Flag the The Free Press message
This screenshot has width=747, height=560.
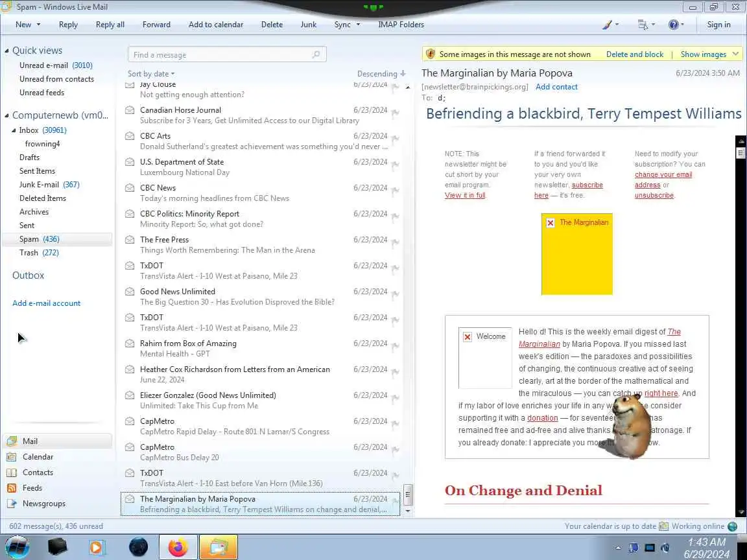pos(395,242)
